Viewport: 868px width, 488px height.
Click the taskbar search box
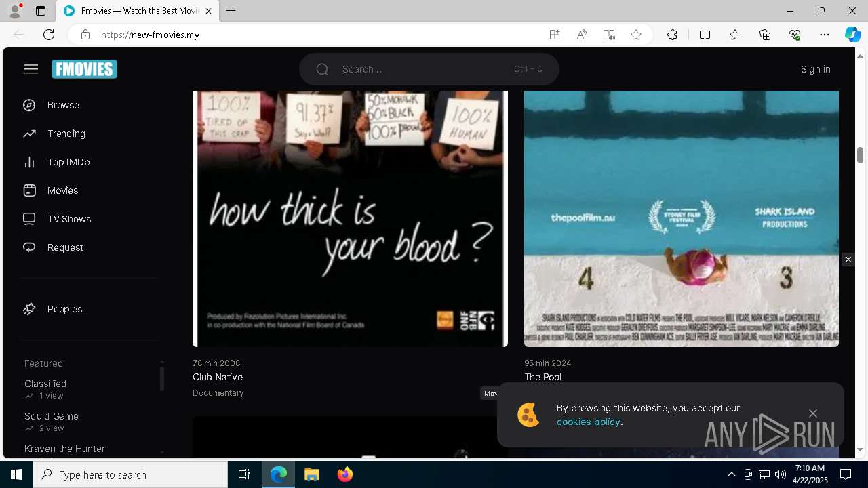click(130, 474)
